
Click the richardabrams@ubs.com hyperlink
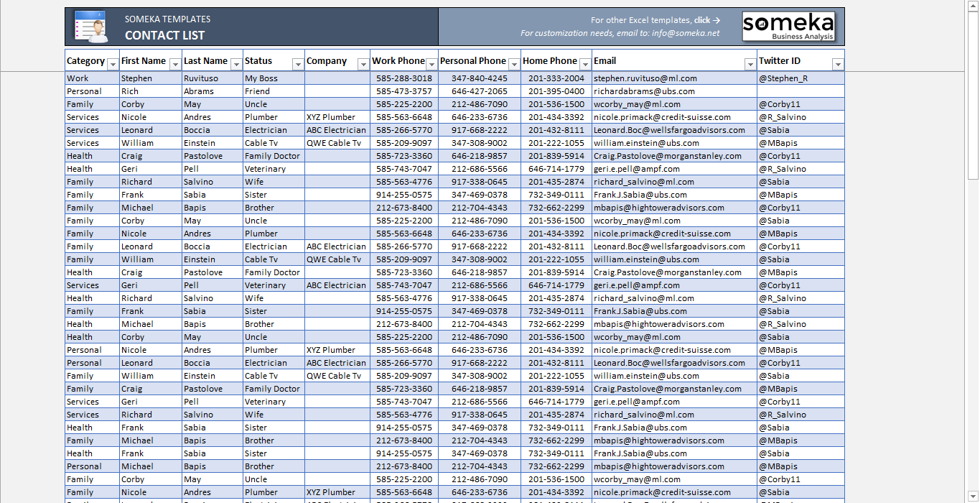pos(644,91)
